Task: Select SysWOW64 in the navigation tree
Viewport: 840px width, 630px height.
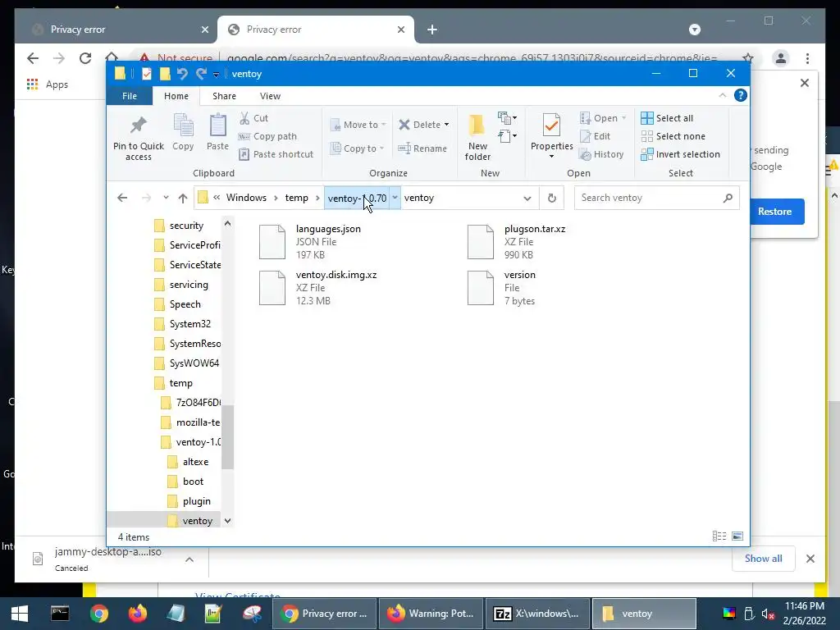Action: click(194, 363)
